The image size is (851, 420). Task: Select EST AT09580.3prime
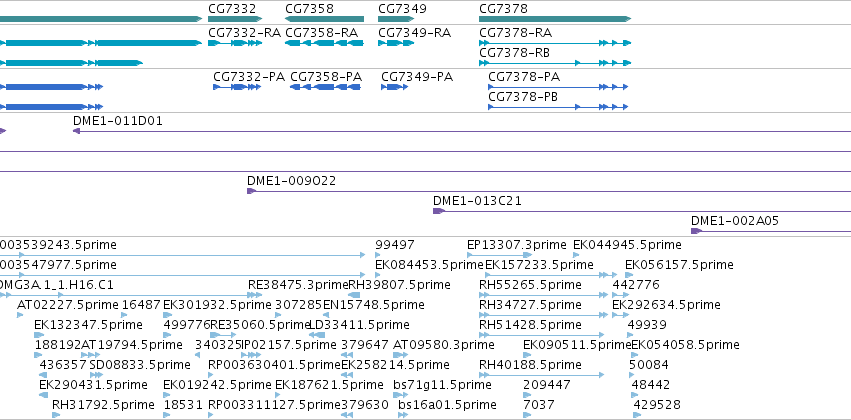click(x=443, y=346)
